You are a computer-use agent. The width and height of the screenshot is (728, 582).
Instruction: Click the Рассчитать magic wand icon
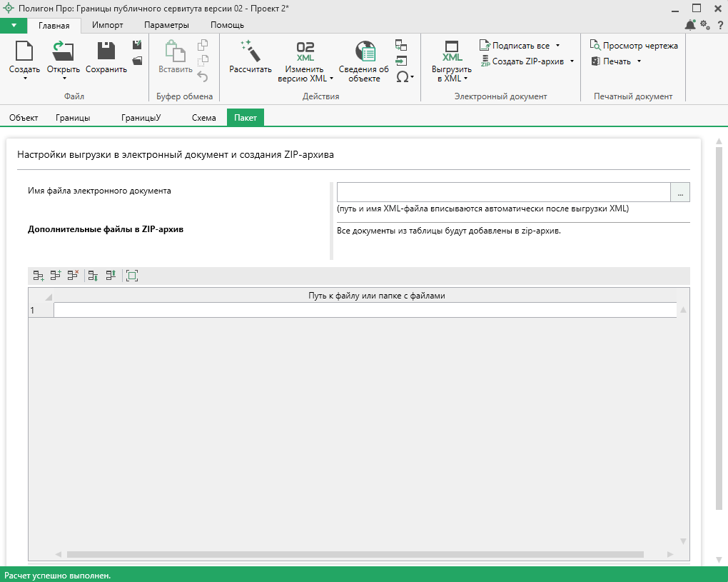pos(250,51)
